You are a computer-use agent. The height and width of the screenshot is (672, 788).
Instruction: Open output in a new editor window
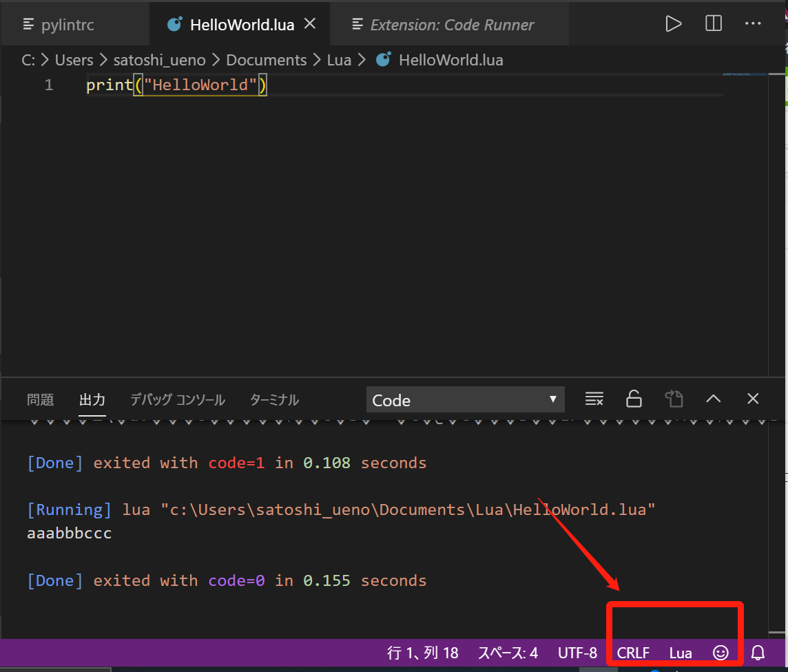coord(674,399)
